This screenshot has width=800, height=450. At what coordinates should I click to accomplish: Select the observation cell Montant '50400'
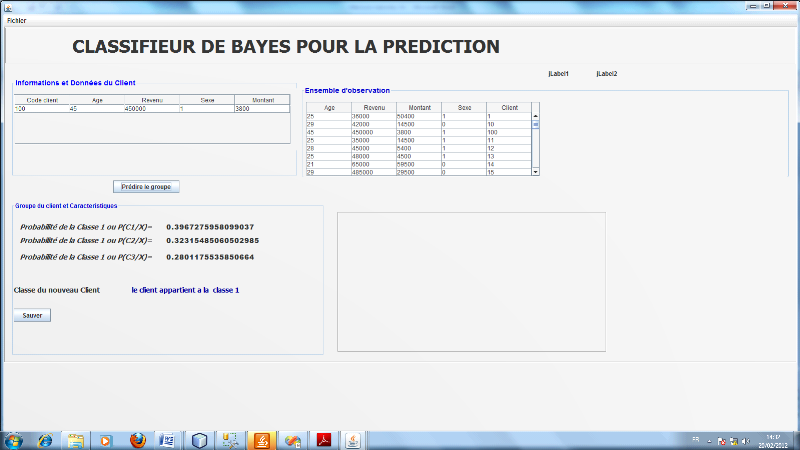point(419,116)
